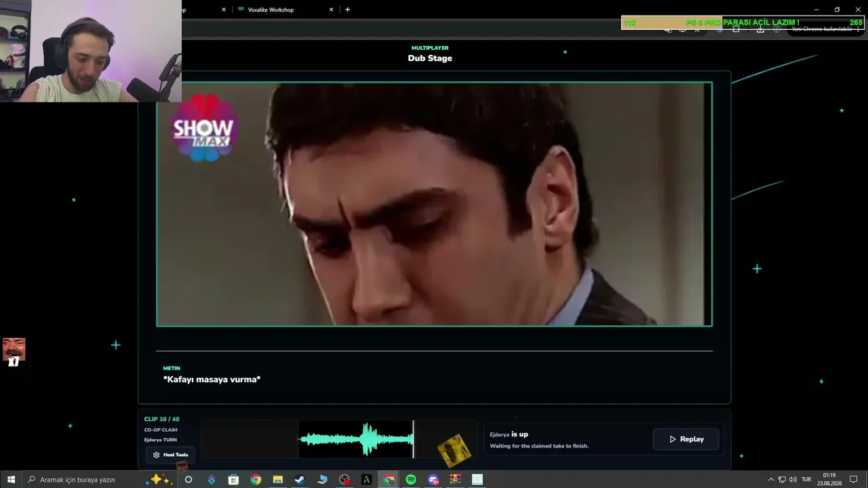Click the "CLIP 16 / 40" counter

(x=161, y=419)
